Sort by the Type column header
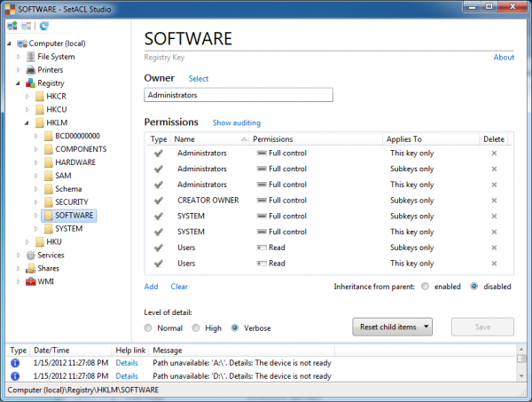Viewport: 532px width, 402px height. click(159, 139)
